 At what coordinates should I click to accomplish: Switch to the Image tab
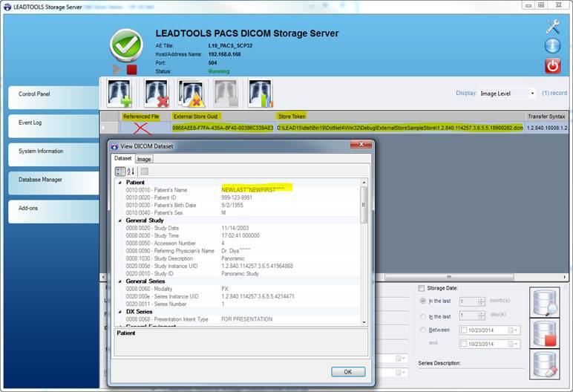[x=144, y=159]
